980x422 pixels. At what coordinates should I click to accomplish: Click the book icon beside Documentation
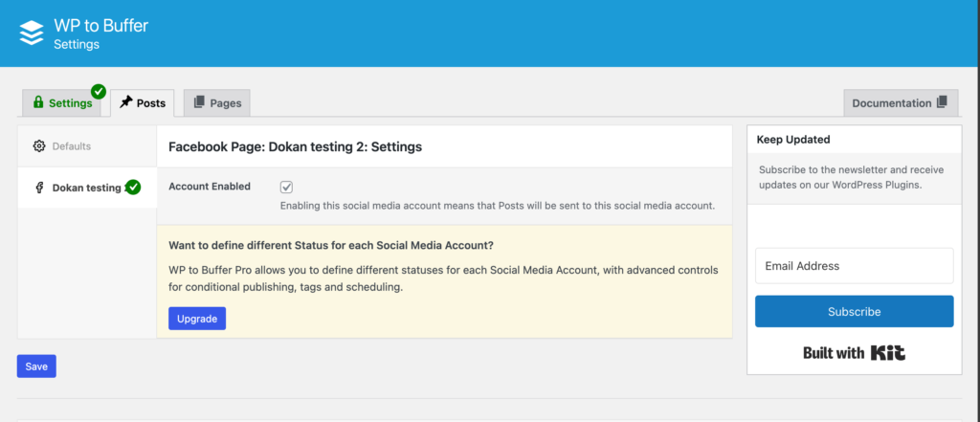pyautogui.click(x=942, y=102)
